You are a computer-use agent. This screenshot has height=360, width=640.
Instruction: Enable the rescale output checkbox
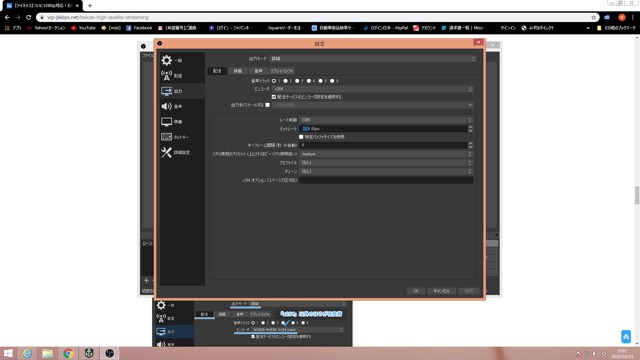(x=268, y=105)
